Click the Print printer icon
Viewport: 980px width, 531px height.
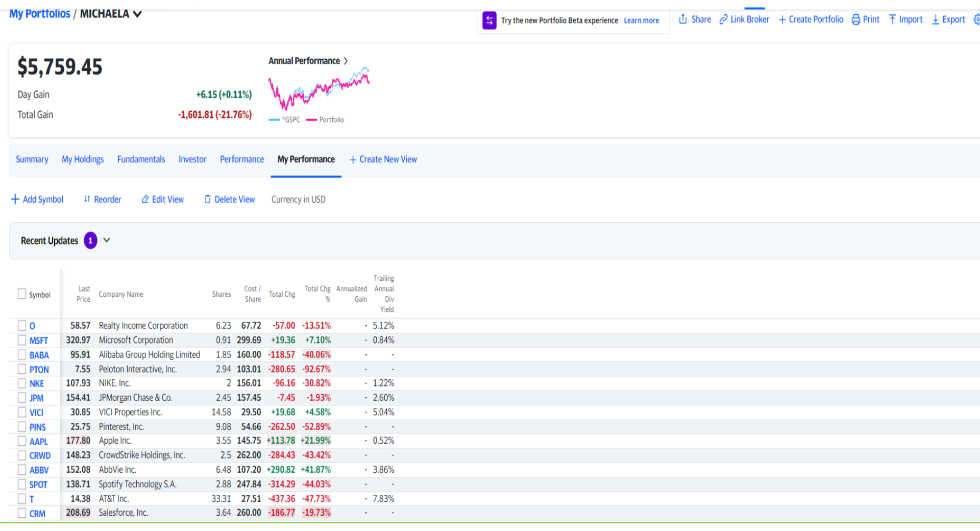(x=856, y=19)
